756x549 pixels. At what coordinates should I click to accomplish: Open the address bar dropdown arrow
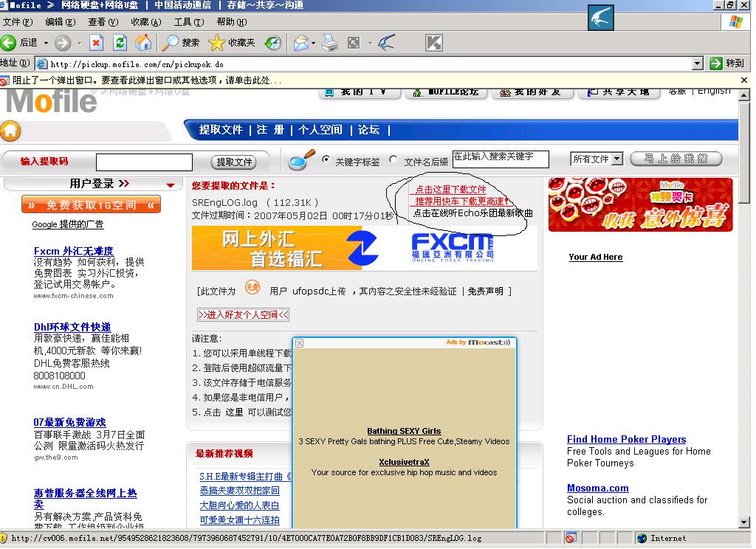pos(697,63)
